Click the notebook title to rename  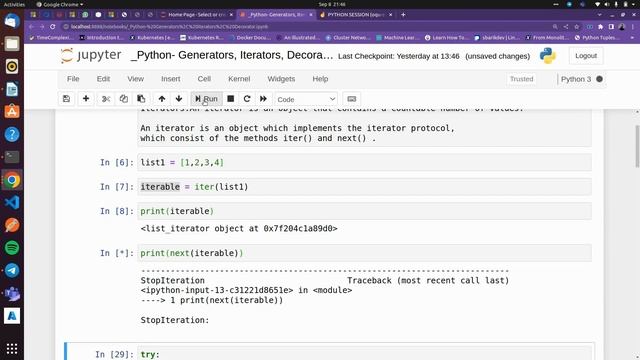(232, 55)
